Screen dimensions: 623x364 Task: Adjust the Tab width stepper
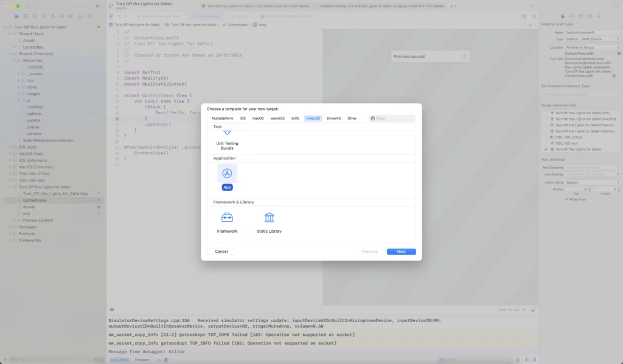(590, 190)
